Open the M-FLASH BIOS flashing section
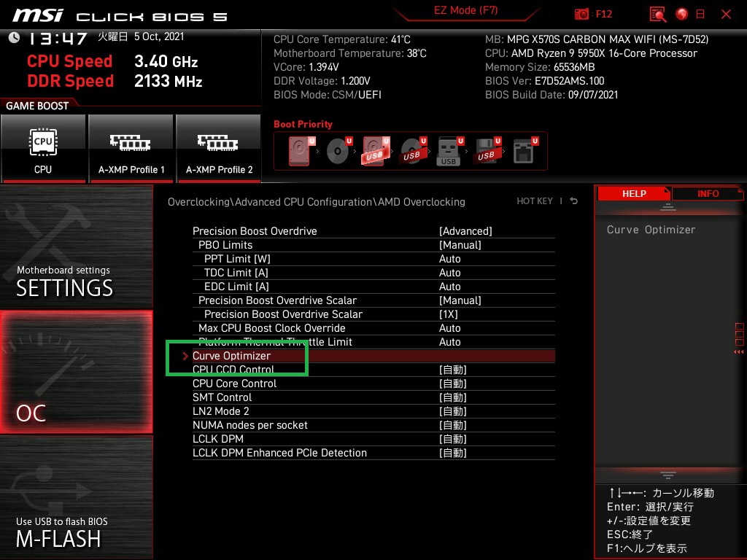Viewport: 747px width, 560px height. coord(76,497)
